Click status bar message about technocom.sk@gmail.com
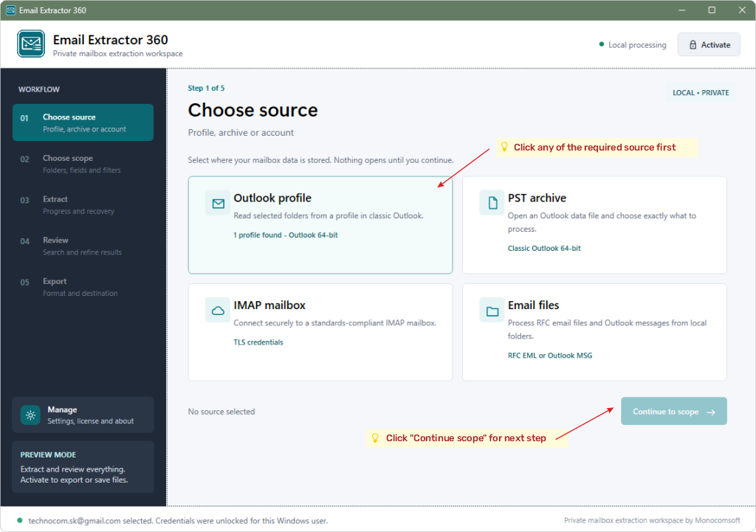The height and width of the screenshot is (532, 756). point(178,520)
